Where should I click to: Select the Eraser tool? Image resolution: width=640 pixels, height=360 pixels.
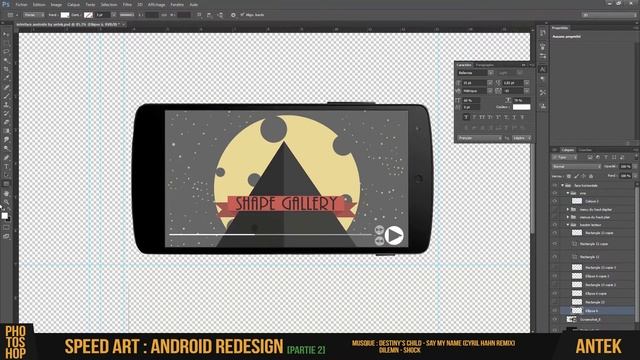point(6,122)
